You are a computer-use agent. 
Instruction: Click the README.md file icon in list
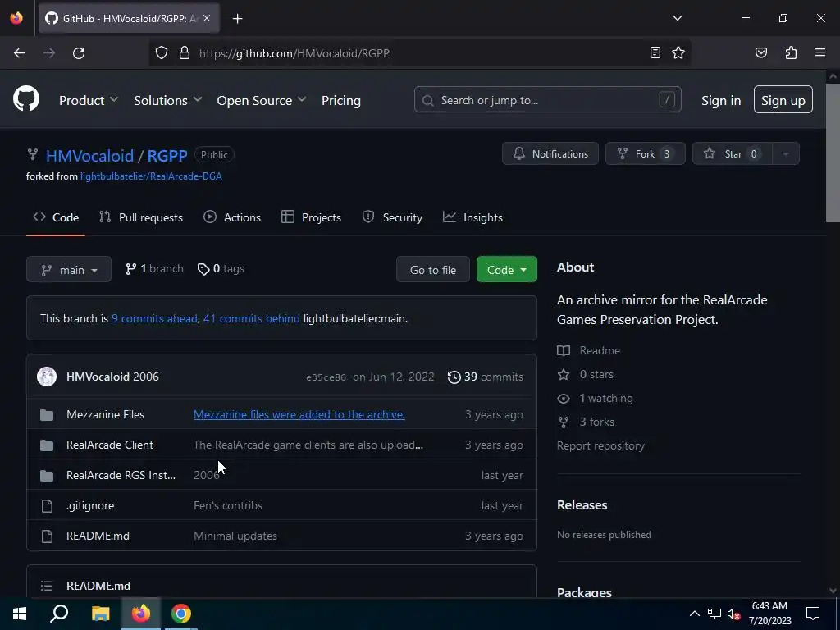pyautogui.click(x=47, y=536)
